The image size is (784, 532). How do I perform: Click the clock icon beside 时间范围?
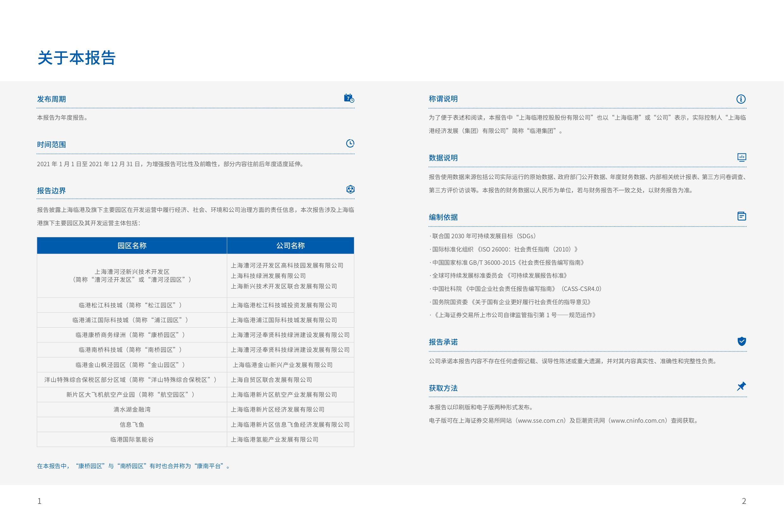pos(350,143)
